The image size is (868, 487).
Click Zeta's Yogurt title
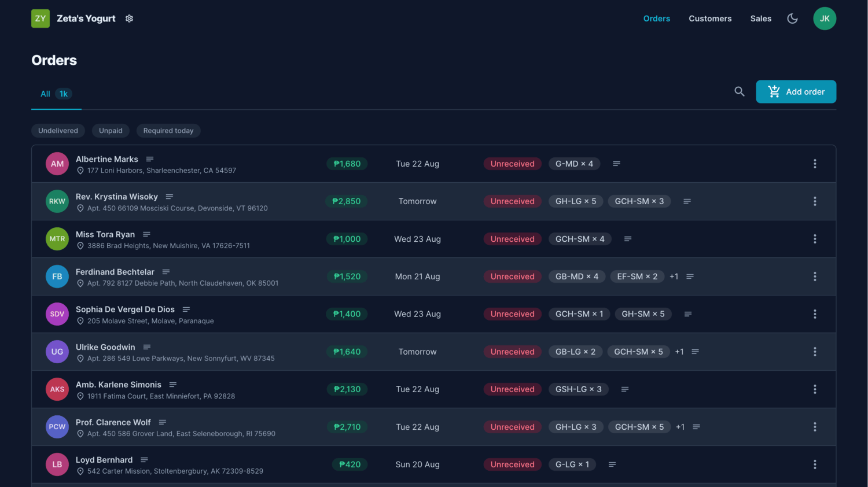pyautogui.click(x=86, y=19)
